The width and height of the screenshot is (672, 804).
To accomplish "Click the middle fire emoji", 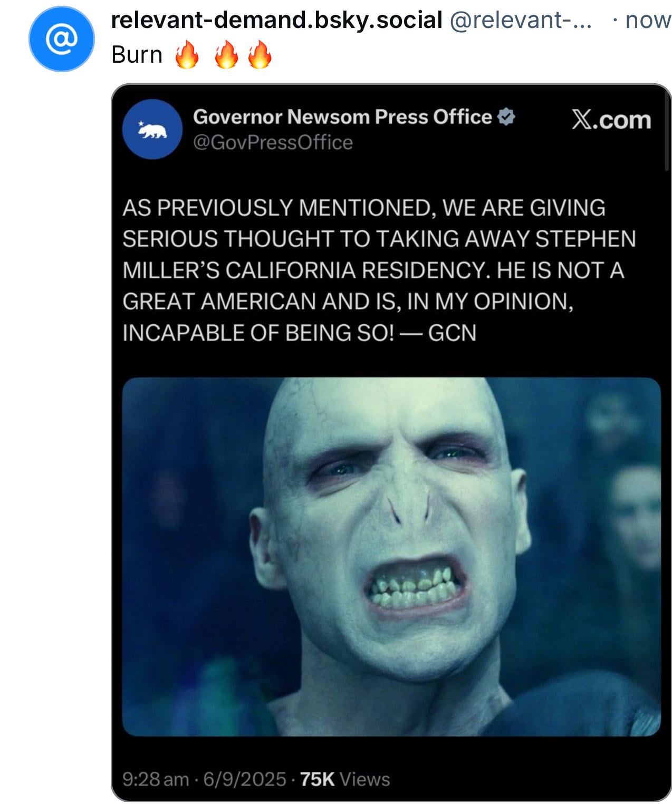I will point(227,55).
